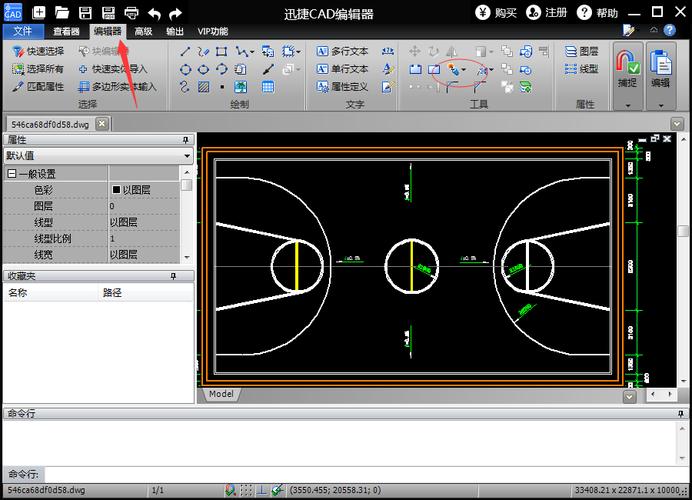The image size is (692, 500).
Task: Pin the 属性 properties panel
Action: tap(186, 140)
